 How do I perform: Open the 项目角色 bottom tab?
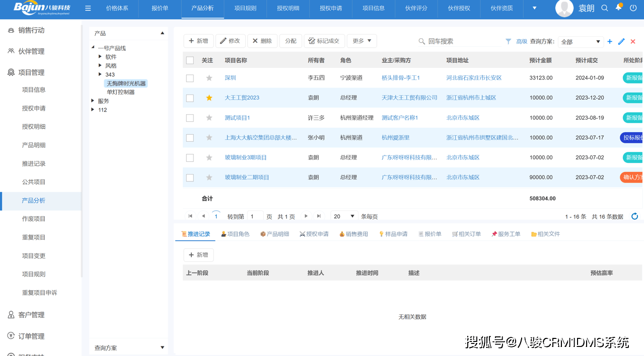tap(235, 234)
